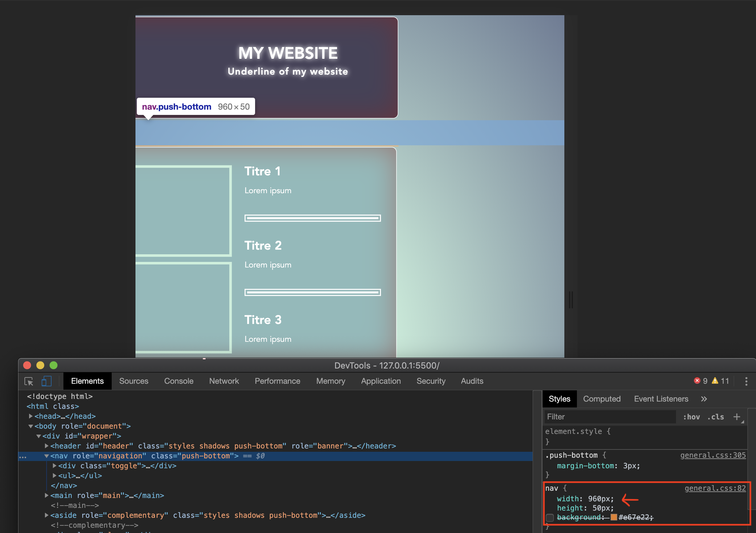Expand the main role="main" element
This screenshot has height=533, width=756.
click(x=47, y=495)
